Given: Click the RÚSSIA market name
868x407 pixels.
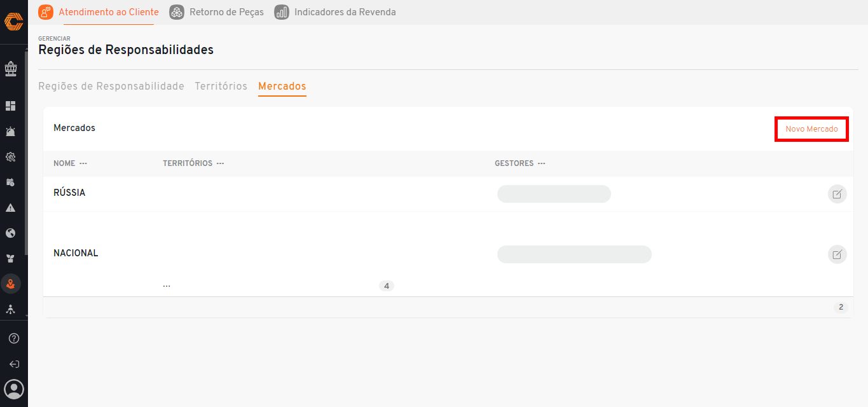Looking at the screenshot, I should click(69, 193).
